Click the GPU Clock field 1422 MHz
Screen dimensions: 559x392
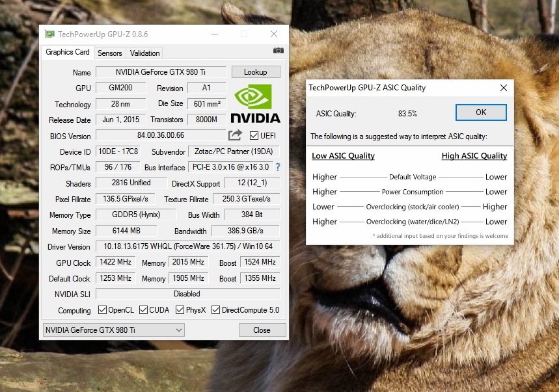115,262
